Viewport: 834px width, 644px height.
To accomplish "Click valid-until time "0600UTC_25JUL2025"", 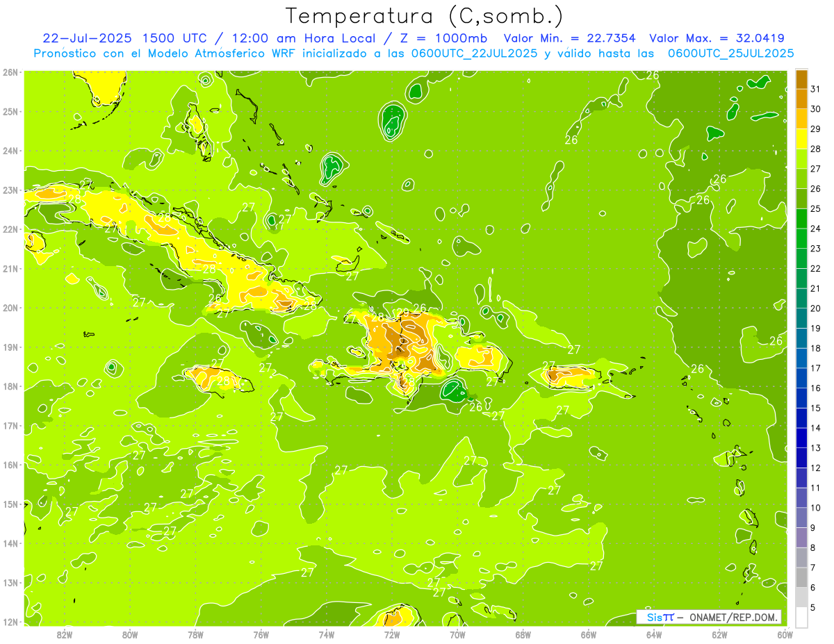I will tap(731, 53).
